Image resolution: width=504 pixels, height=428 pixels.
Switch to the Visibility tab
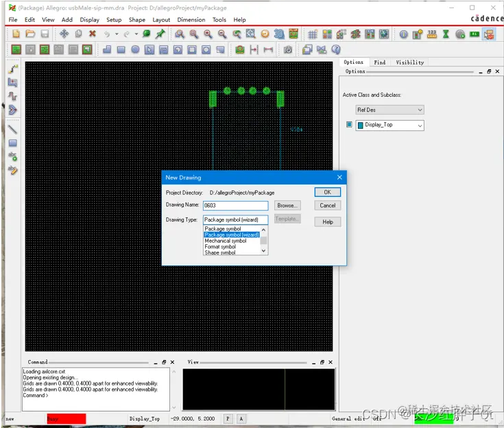pos(409,62)
